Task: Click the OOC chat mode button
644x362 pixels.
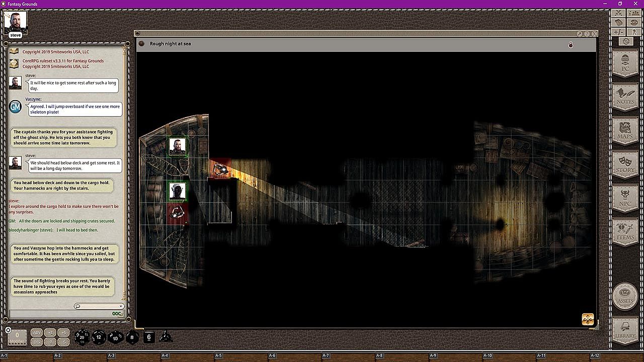Action: 118,314
